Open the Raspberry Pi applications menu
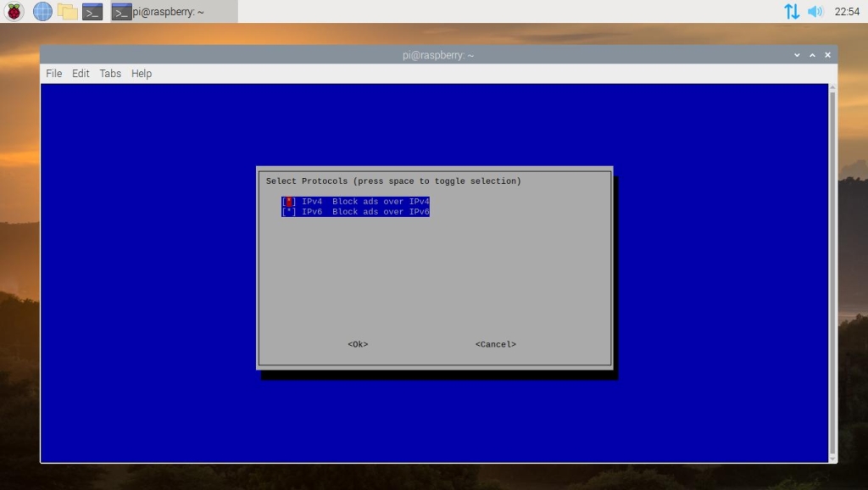Viewport: 868px width, 490px height. coord(14,11)
